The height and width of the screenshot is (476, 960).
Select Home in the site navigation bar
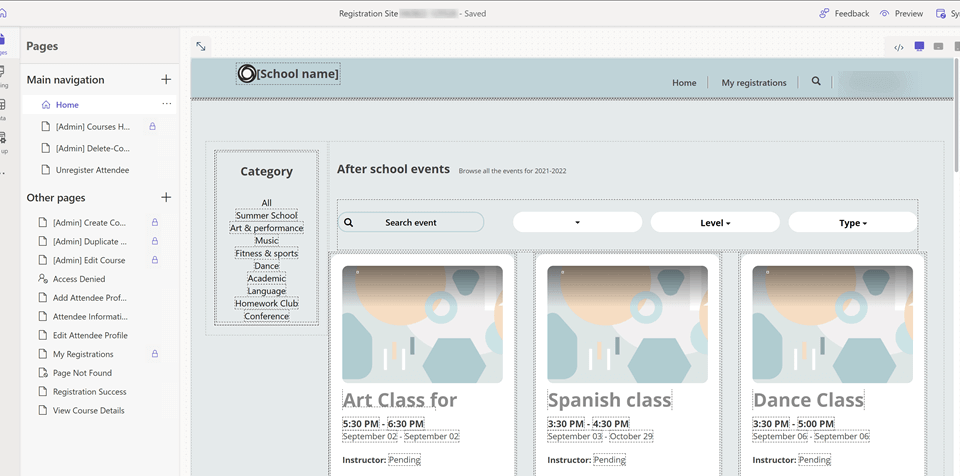[x=684, y=83]
